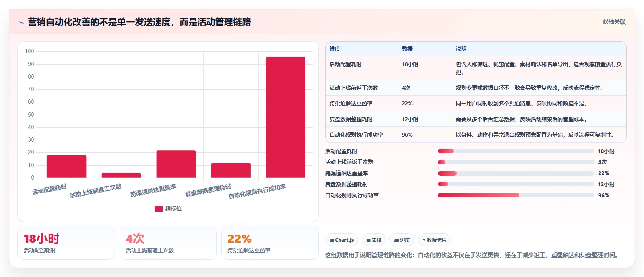Click the 100 y-axis label

(29, 51)
